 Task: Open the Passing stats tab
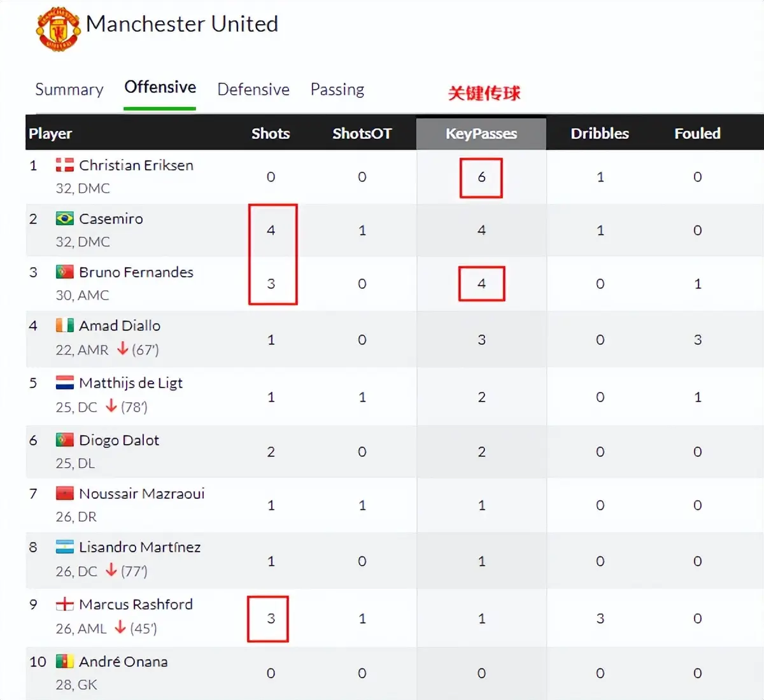click(337, 89)
